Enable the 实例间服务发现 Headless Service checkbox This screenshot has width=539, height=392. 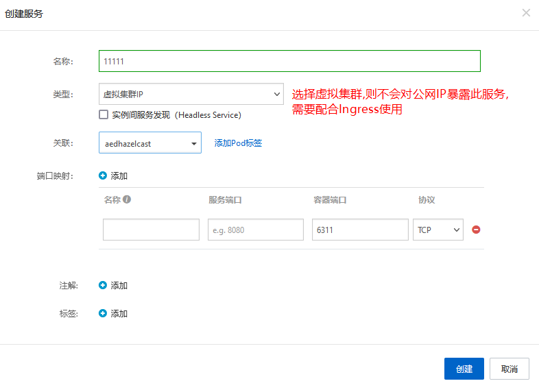tap(104, 115)
